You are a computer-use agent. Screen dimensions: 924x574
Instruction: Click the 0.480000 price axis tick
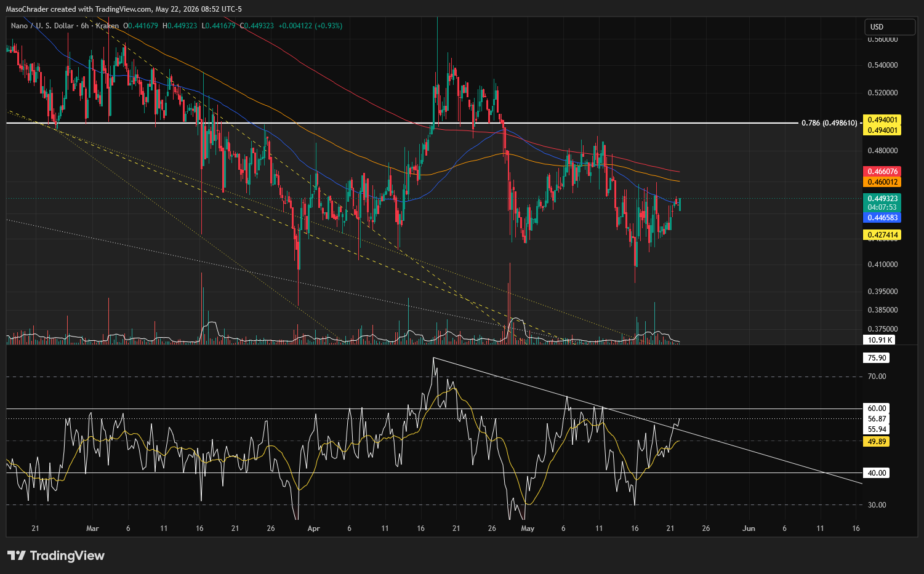pyautogui.click(x=883, y=151)
